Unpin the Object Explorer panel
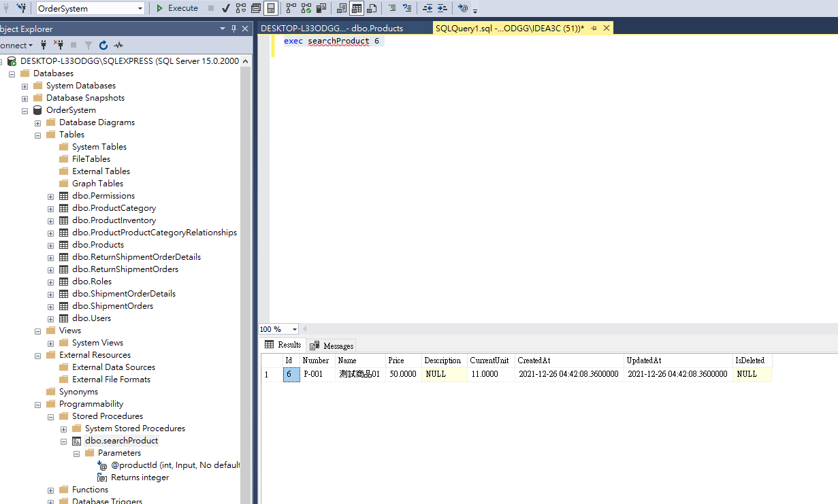The width and height of the screenshot is (838, 504). click(233, 29)
